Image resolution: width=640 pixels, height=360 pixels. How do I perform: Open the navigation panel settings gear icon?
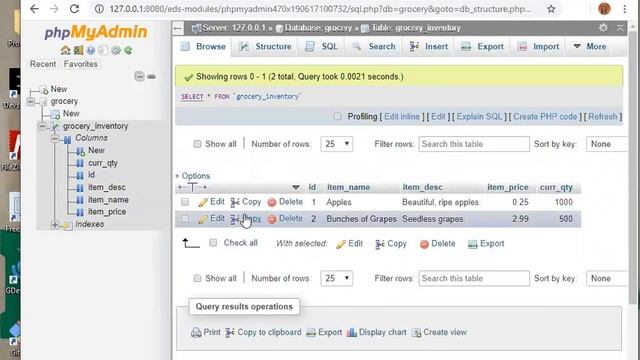click(x=116, y=50)
